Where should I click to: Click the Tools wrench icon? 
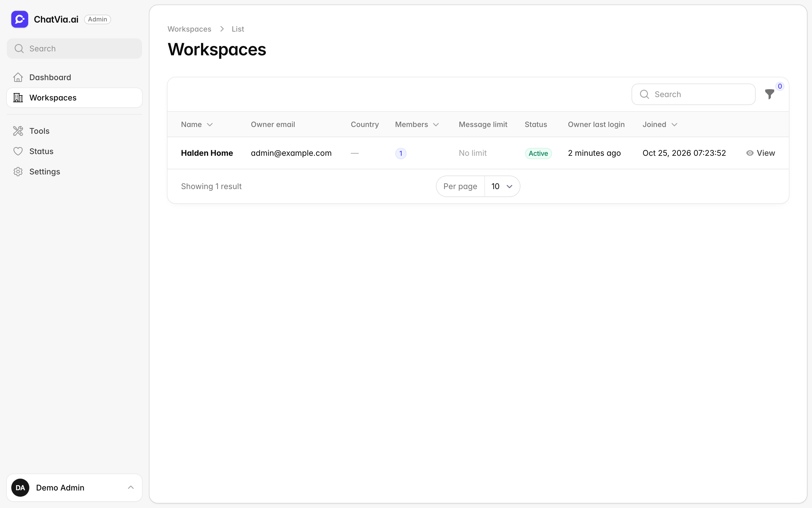[18, 131]
